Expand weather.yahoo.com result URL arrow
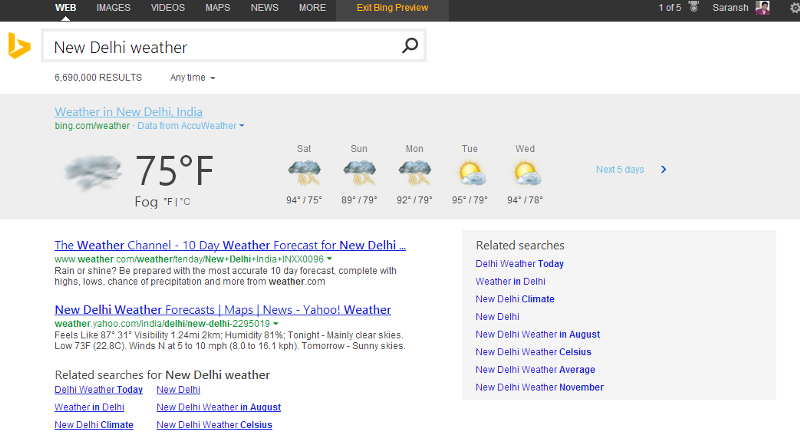 tap(276, 324)
